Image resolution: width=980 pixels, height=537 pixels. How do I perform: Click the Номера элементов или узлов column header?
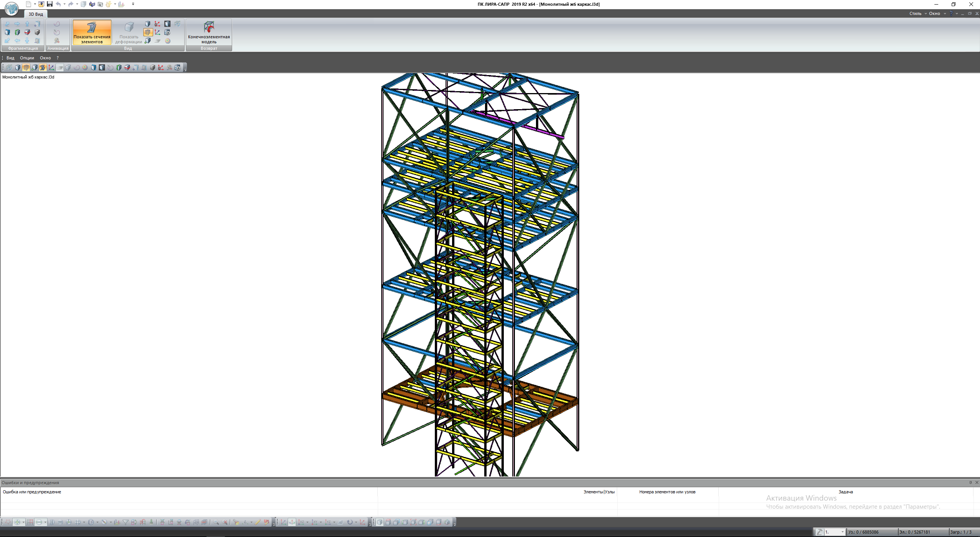(667, 492)
